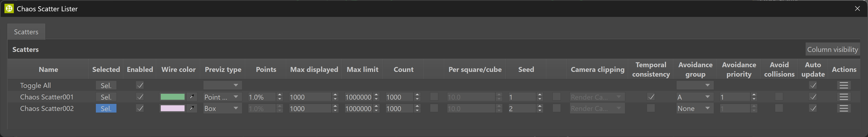Click the Name column header
The height and width of the screenshot is (137, 868).
[x=48, y=69]
